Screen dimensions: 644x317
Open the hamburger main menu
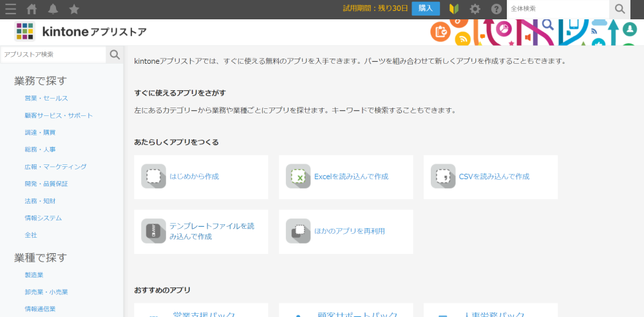11,9
